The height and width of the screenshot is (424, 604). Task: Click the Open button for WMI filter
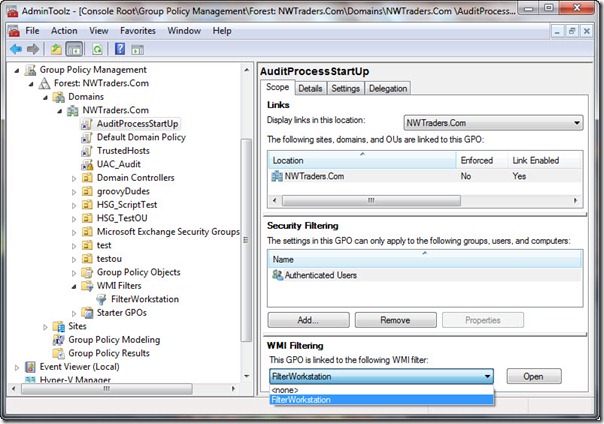point(533,376)
